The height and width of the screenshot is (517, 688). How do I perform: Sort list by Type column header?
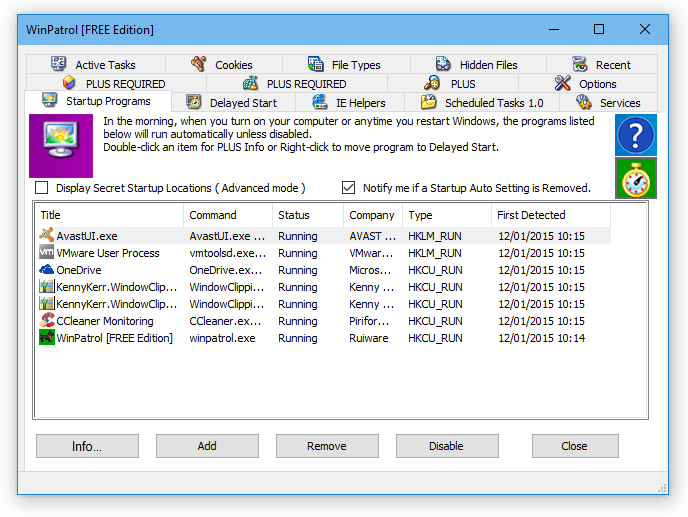(447, 215)
